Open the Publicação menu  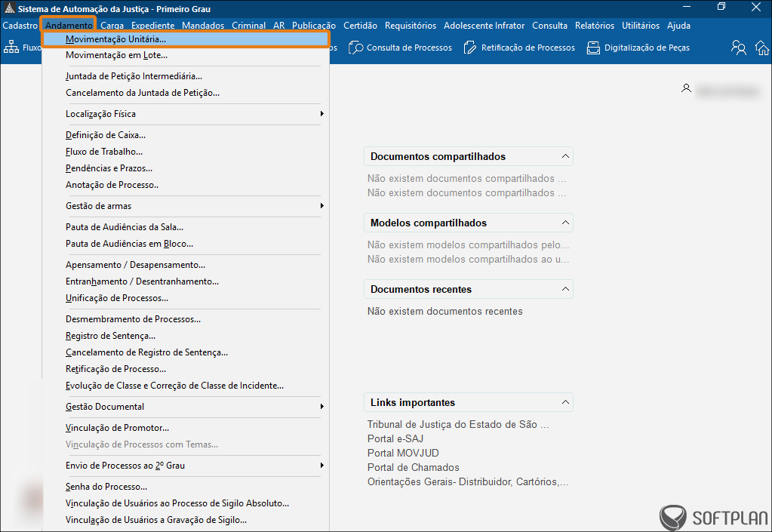click(314, 26)
